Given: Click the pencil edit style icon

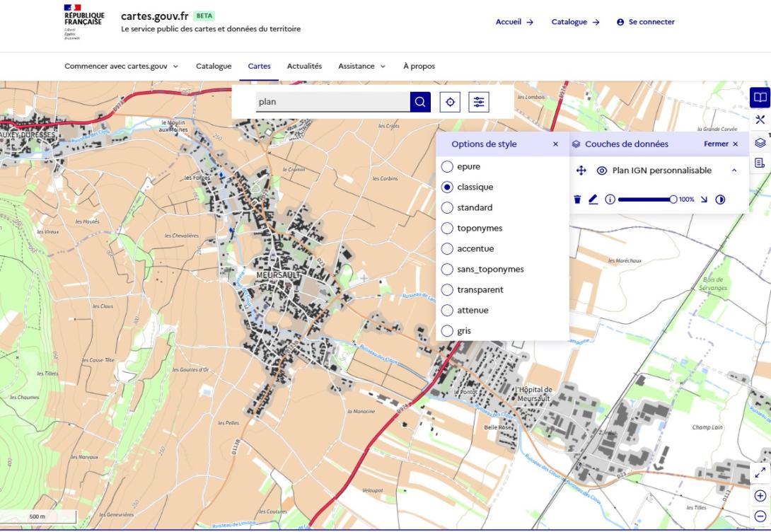Looking at the screenshot, I should (x=593, y=199).
